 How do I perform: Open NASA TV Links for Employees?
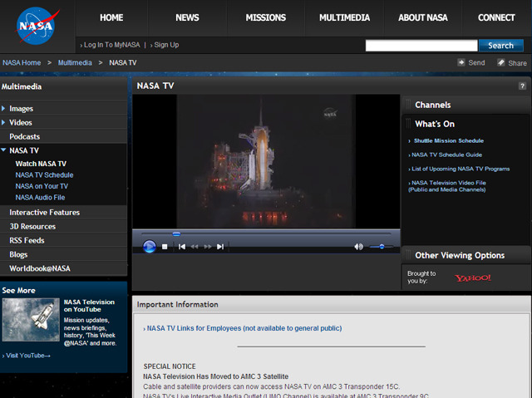point(244,328)
